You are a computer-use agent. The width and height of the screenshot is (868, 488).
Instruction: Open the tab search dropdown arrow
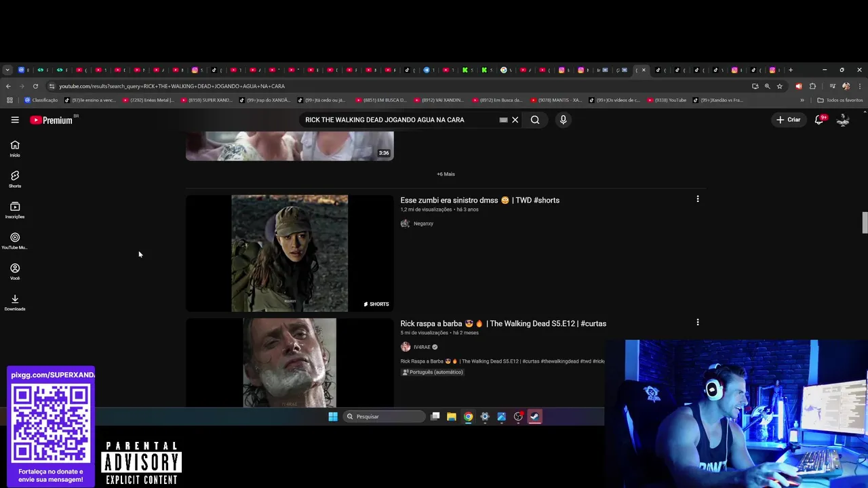coord(7,70)
